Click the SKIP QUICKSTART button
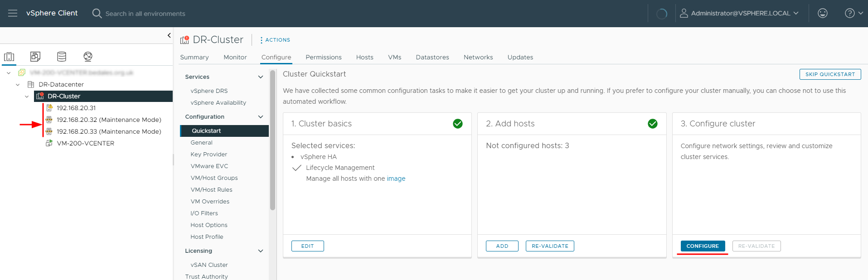The height and width of the screenshot is (280, 868). 830,74
